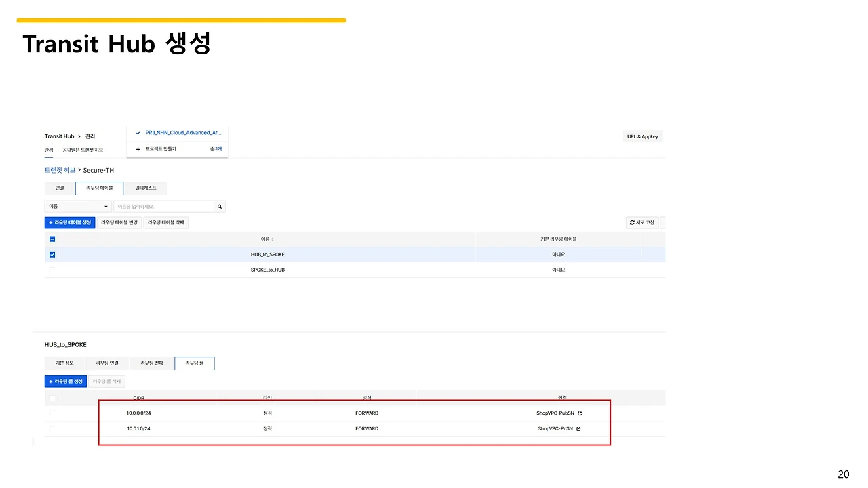Check the SPOKE_to_HUB row checkbox

(x=52, y=270)
